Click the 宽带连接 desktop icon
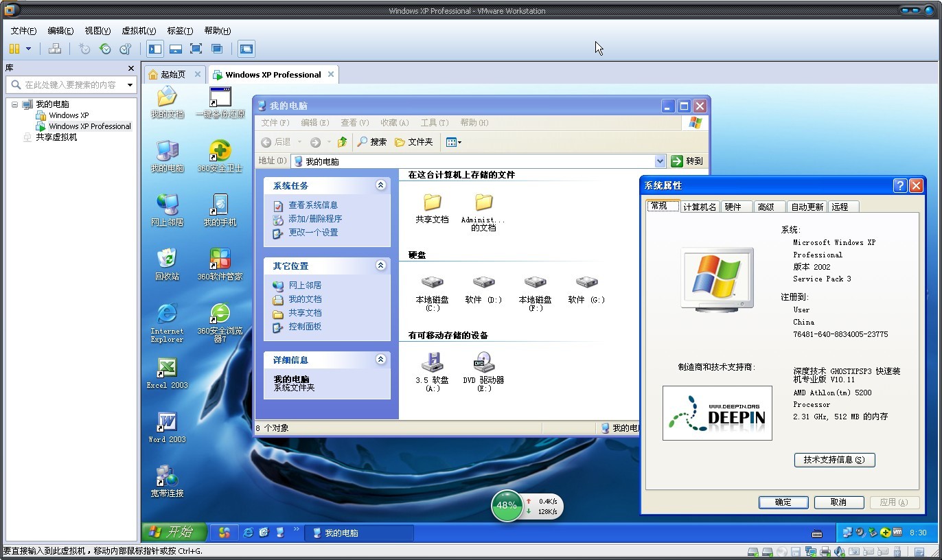Viewport: 942px width, 560px height. (x=168, y=481)
